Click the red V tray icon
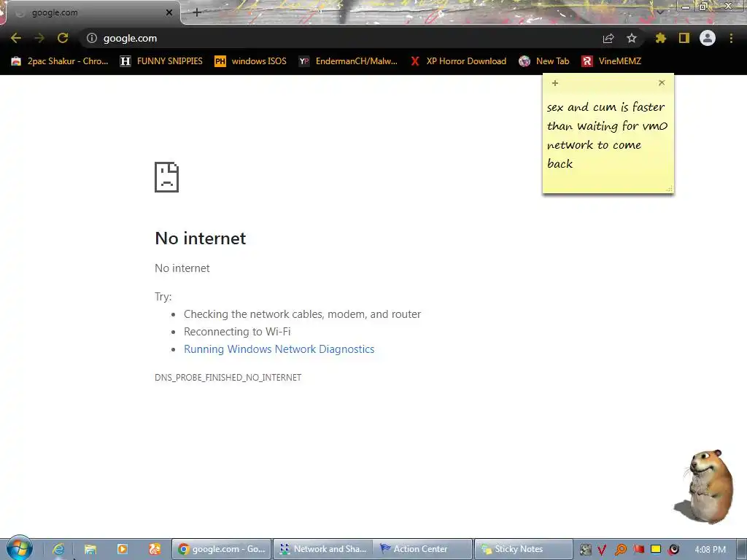Viewport: 747px width, 560px height. [602, 550]
